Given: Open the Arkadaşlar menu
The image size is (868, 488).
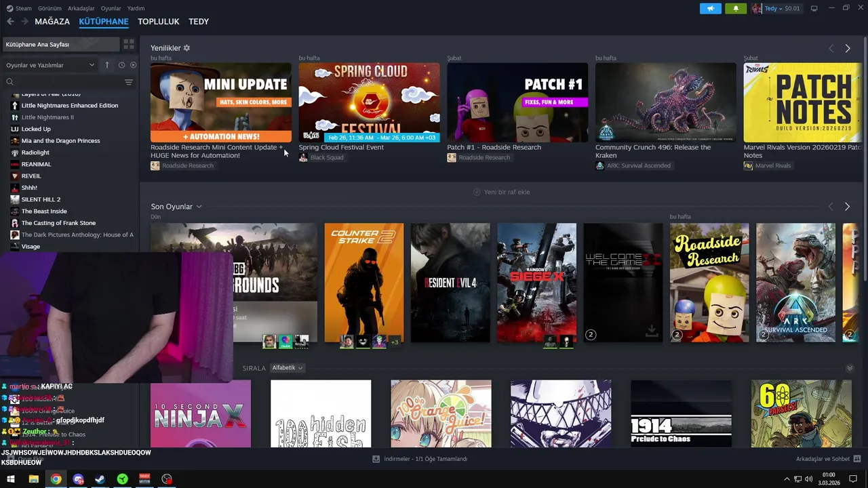Looking at the screenshot, I should click(81, 8).
